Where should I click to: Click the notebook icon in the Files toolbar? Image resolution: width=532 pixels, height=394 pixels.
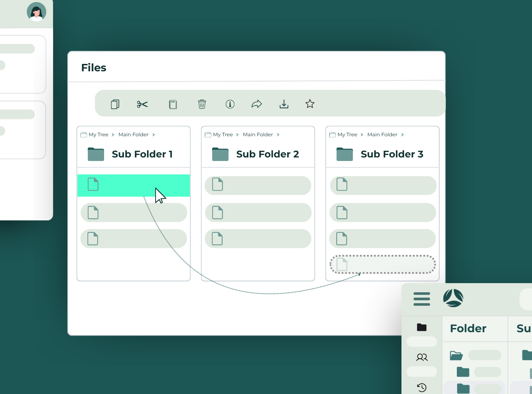tap(173, 104)
